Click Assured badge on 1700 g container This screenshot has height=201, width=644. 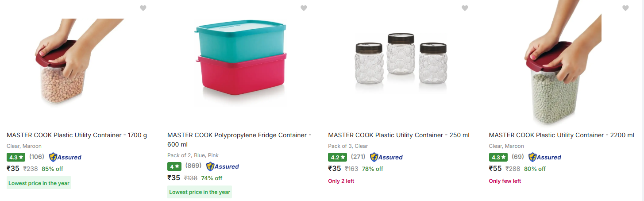(65, 157)
